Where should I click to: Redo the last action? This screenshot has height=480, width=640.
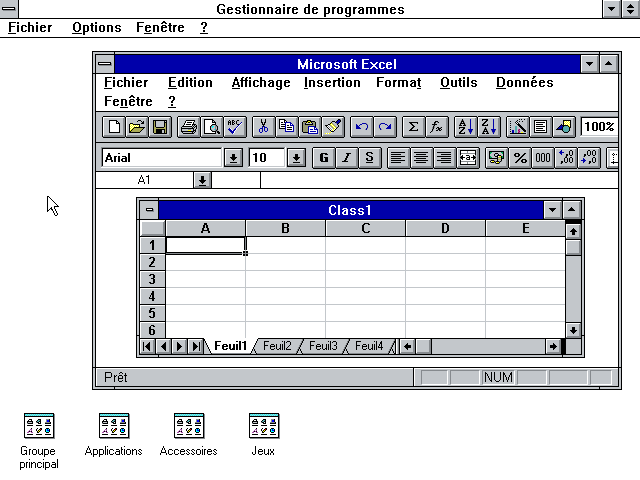(385, 127)
